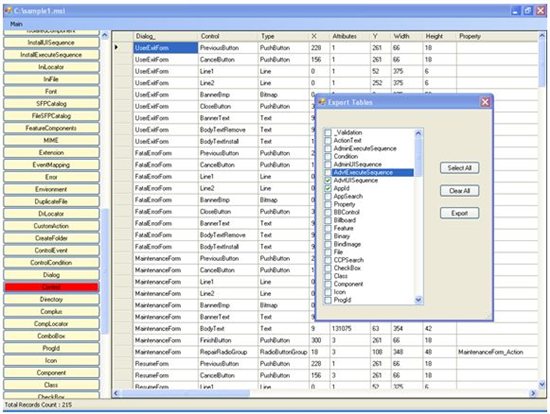Open the Main menu
550x414 pixels.
point(16,24)
